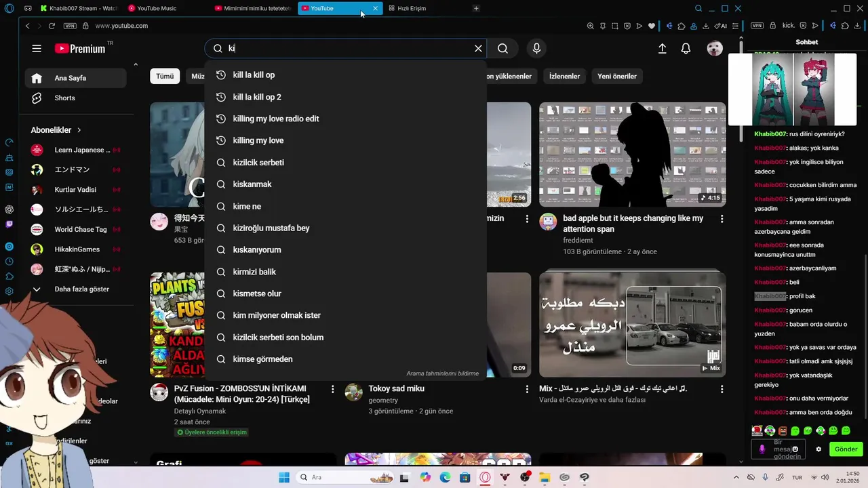Open options for PvZ Fusion video
This screenshot has width=868, height=488.
pyautogui.click(x=332, y=389)
